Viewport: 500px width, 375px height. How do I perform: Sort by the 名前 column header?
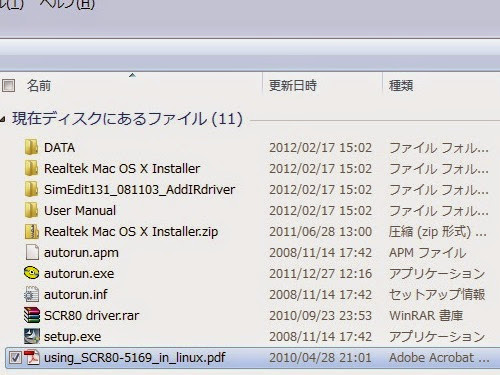[39, 86]
